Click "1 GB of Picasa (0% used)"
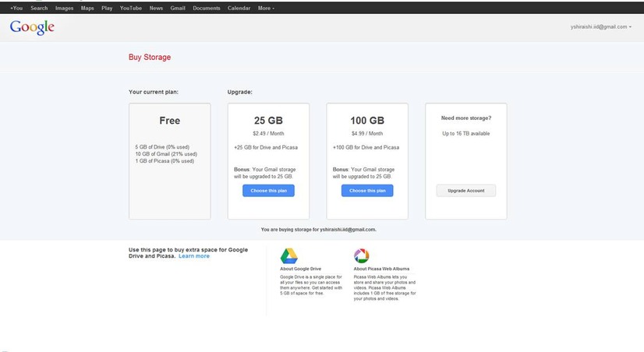Screen dimensions: 644x352 pos(165,161)
